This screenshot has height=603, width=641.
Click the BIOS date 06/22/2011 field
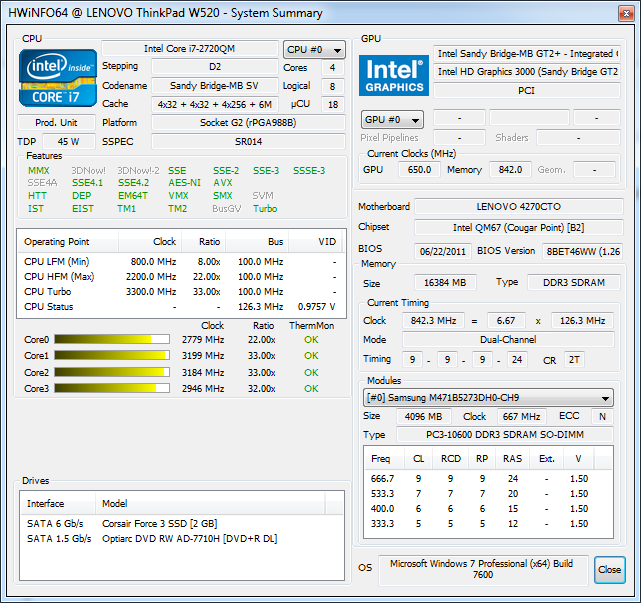(x=443, y=251)
